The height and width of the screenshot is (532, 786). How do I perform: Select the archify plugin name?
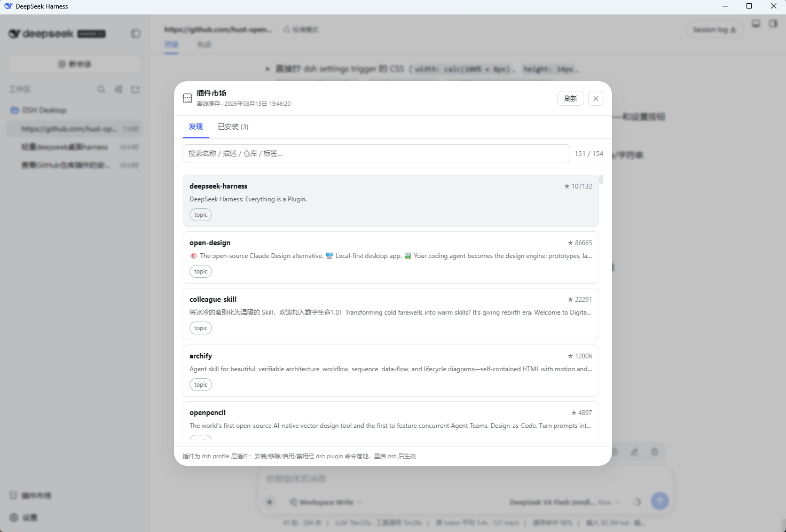click(201, 356)
